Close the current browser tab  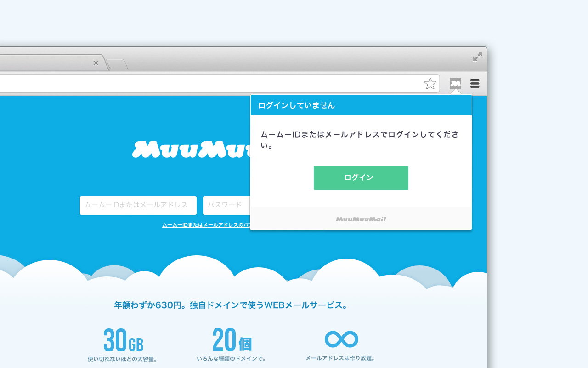pyautogui.click(x=96, y=63)
